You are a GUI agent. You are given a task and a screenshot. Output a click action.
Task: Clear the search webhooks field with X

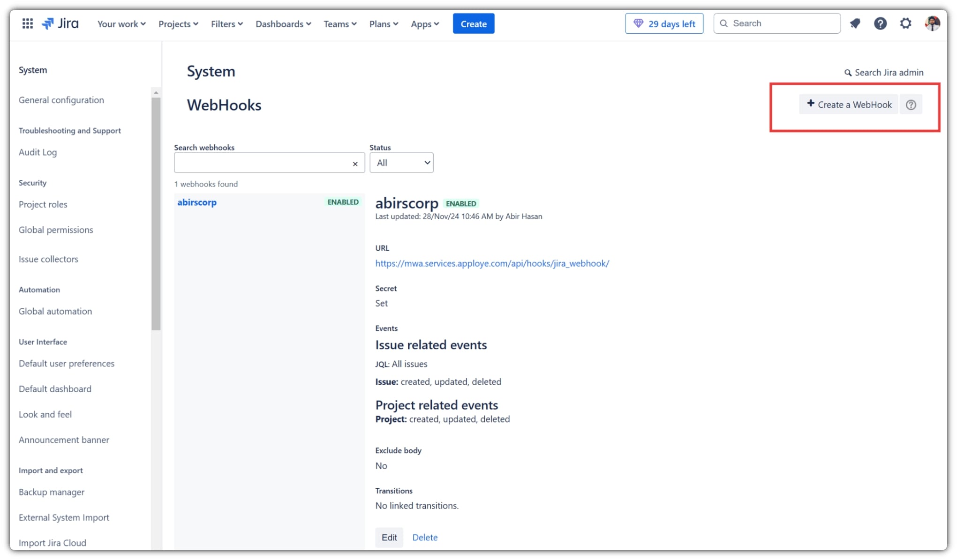click(355, 164)
